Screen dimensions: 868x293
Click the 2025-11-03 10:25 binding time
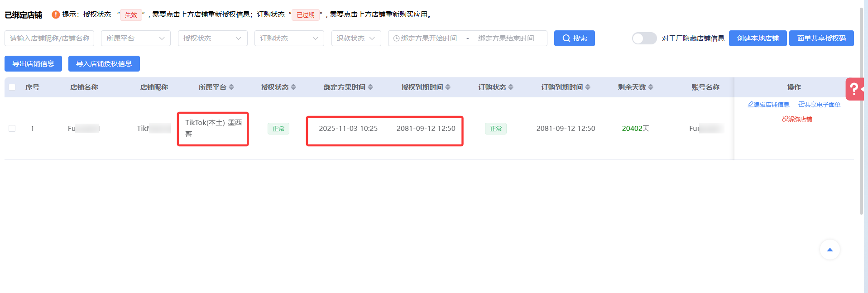click(348, 129)
